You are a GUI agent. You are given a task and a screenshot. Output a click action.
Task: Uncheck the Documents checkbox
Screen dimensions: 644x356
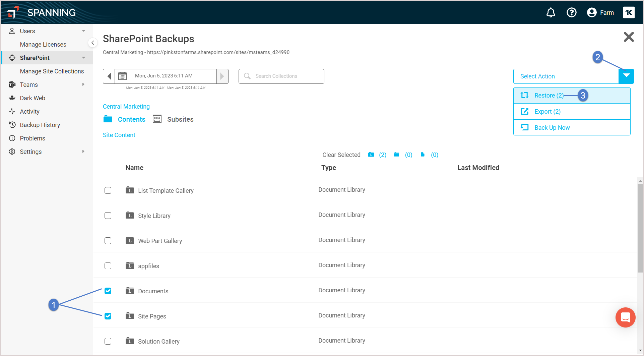(x=108, y=291)
